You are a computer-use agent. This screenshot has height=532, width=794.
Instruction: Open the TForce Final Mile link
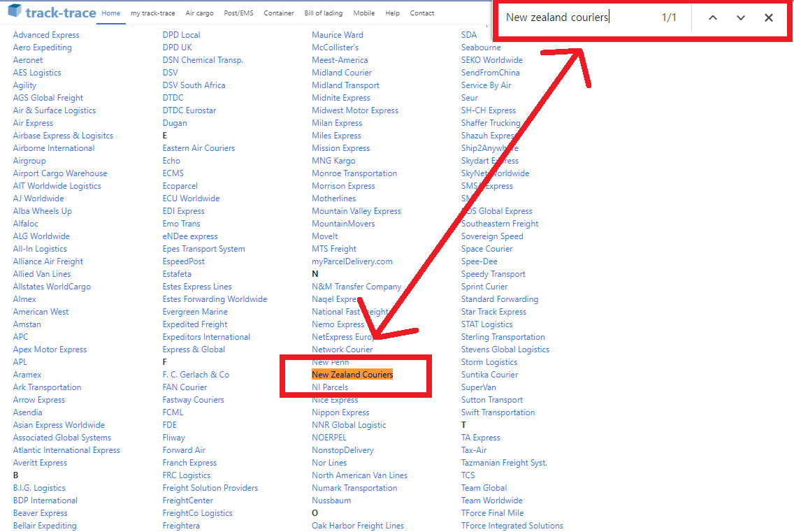point(493,513)
